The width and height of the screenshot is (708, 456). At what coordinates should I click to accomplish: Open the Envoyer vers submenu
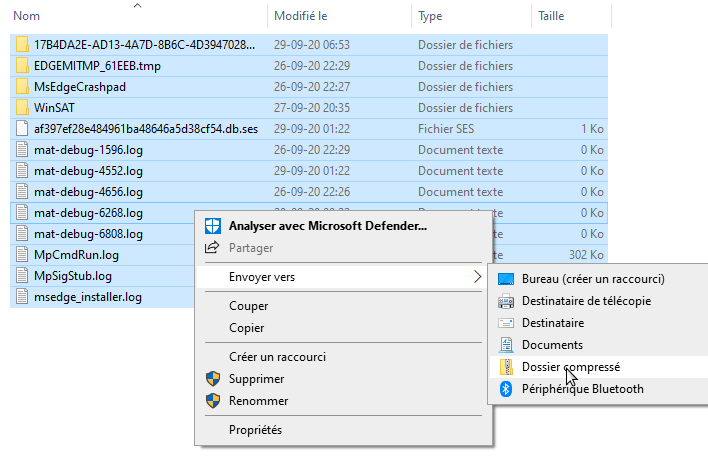coord(341,277)
